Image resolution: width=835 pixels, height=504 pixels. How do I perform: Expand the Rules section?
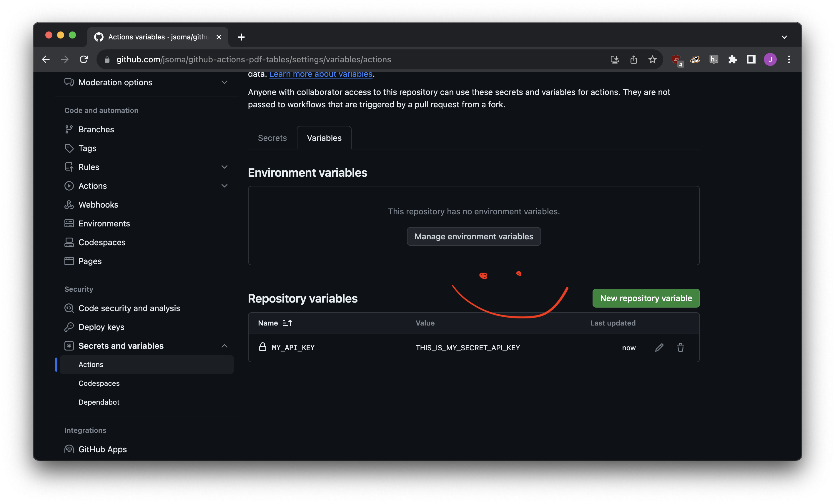point(225,167)
